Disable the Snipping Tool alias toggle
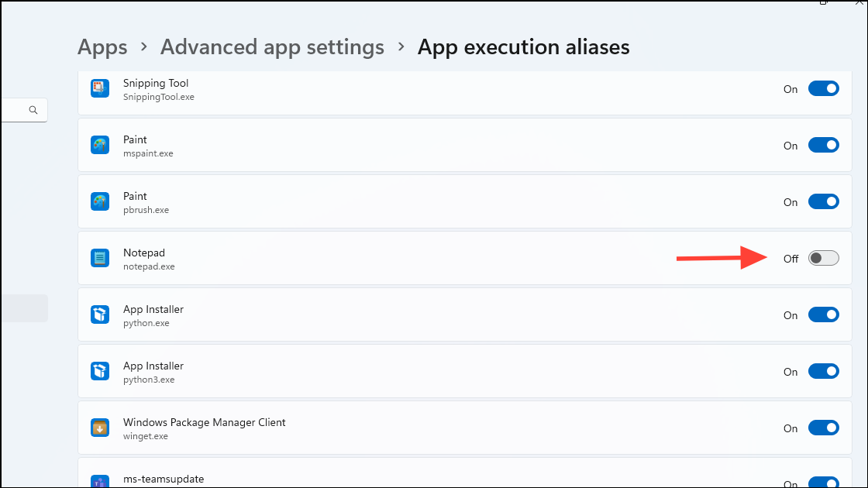868x488 pixels. [823, 88]
